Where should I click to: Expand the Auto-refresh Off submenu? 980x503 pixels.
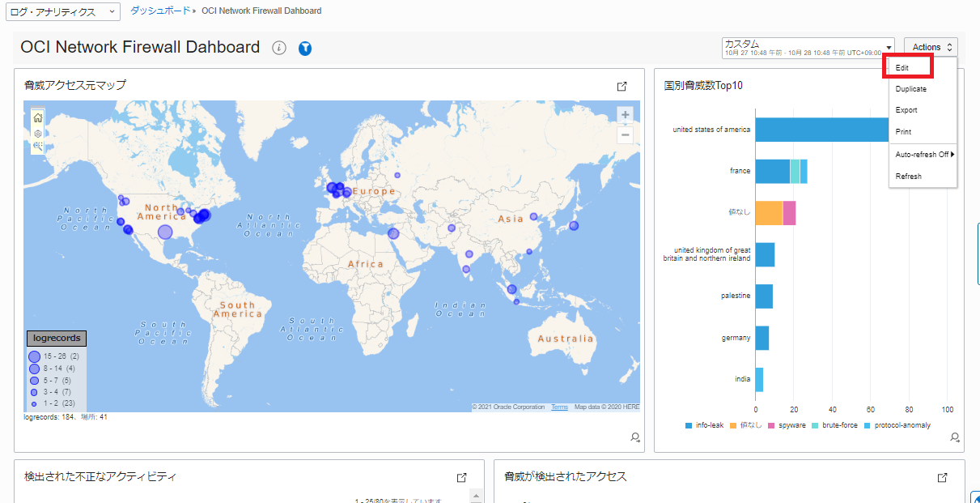click(x=922, y=153)
